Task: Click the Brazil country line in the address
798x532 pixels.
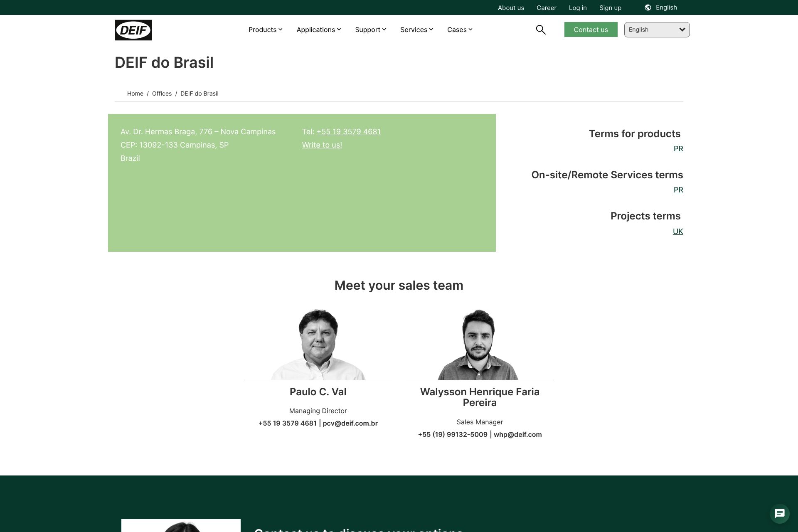Action: point(130,158)
